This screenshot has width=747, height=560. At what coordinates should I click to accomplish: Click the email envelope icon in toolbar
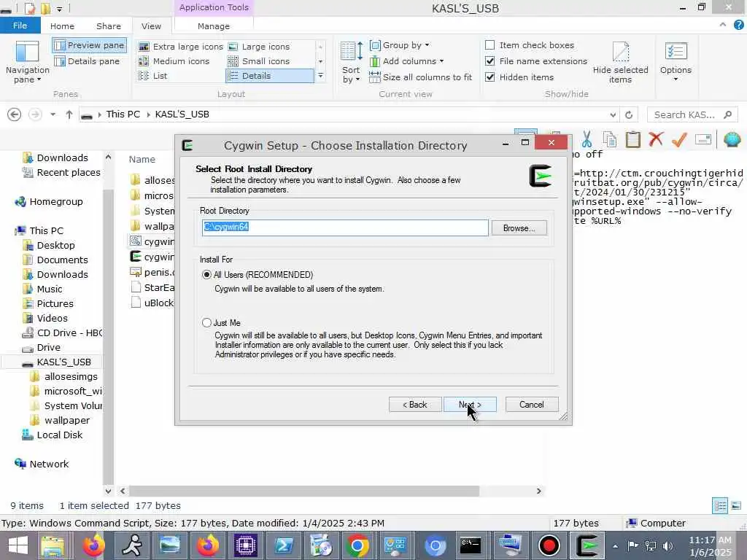point(703,139)
